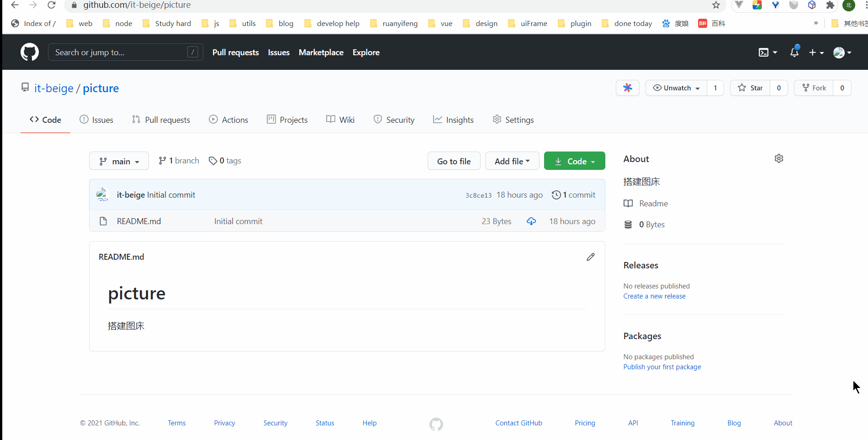
Task: Select the Code tab
Action: pos(45,120)
